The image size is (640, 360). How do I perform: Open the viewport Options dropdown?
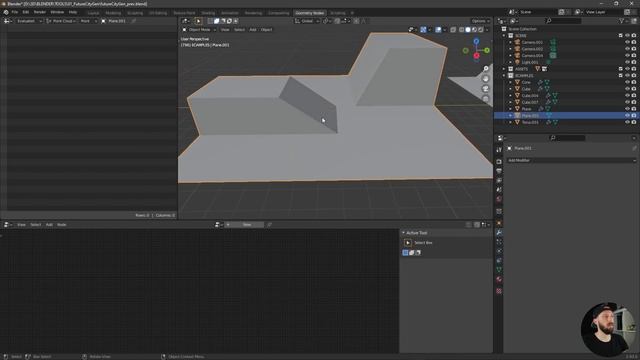click(480, 21)
